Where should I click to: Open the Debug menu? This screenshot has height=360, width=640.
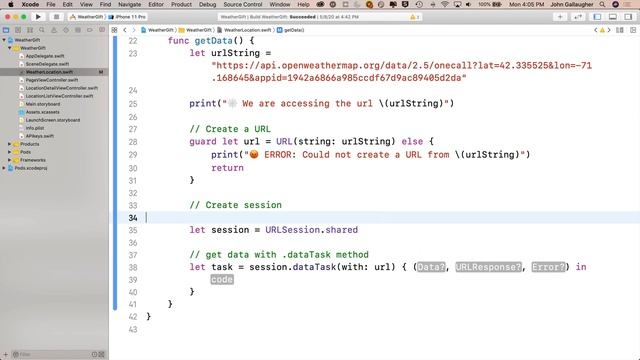point(207,4)
